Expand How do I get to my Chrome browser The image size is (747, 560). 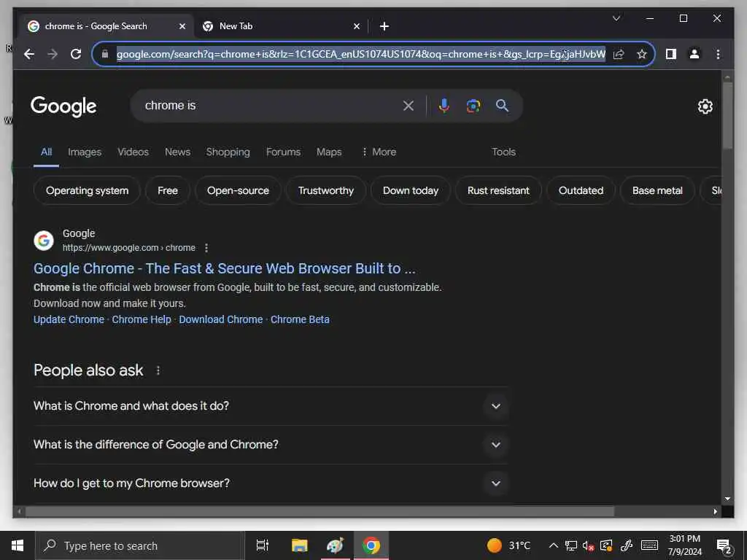click(270, 483)
